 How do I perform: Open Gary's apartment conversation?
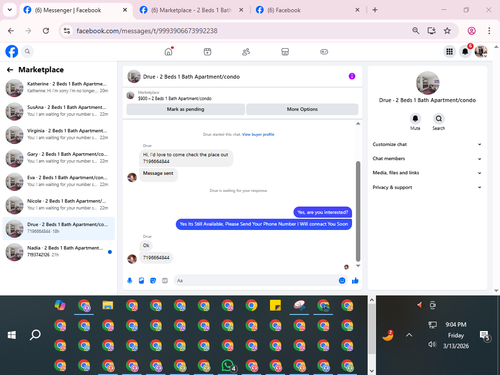pos(58,158)
